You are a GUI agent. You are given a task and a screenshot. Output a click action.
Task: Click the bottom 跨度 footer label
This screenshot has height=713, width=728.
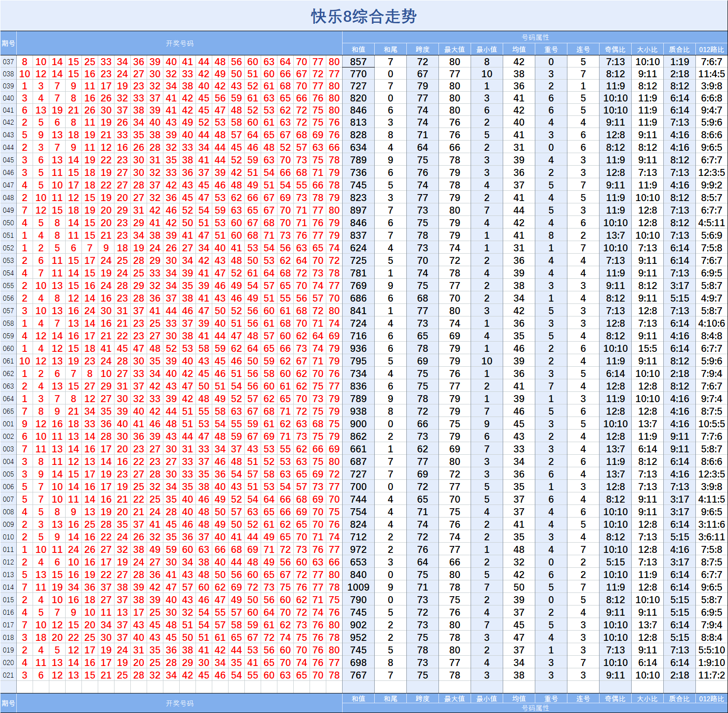[x=423, y=699]
